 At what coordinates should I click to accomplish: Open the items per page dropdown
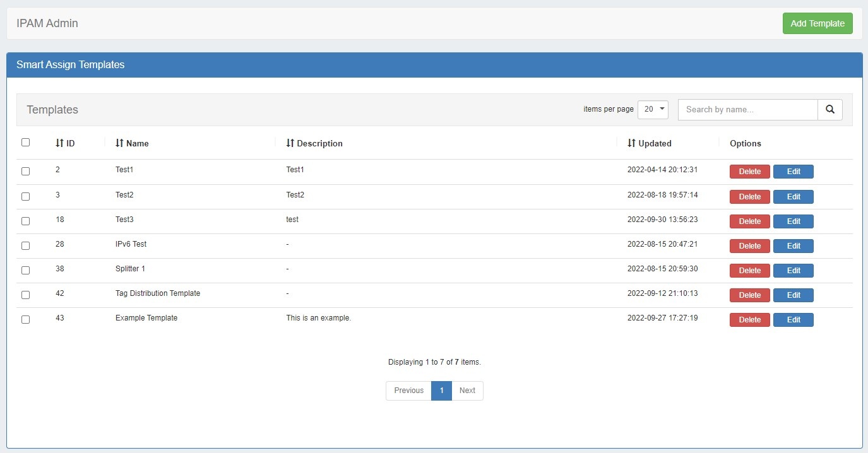(x=653, y=109)
